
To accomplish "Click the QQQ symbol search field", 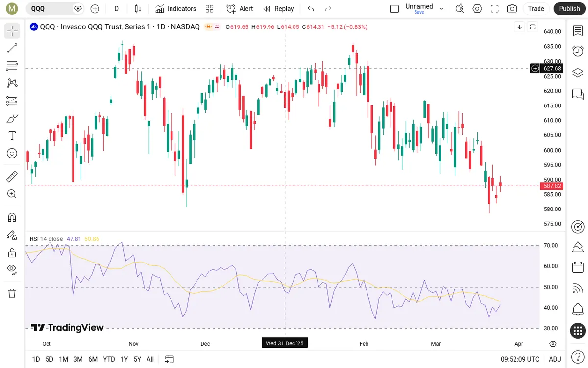I will (x=55, y=9).
